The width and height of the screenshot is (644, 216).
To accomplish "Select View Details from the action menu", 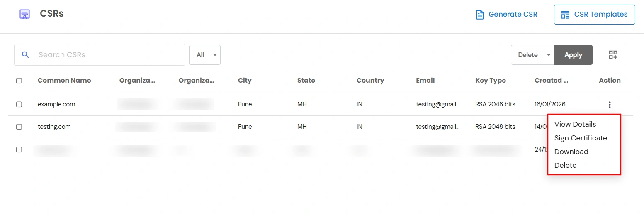I will coord(575,124).
